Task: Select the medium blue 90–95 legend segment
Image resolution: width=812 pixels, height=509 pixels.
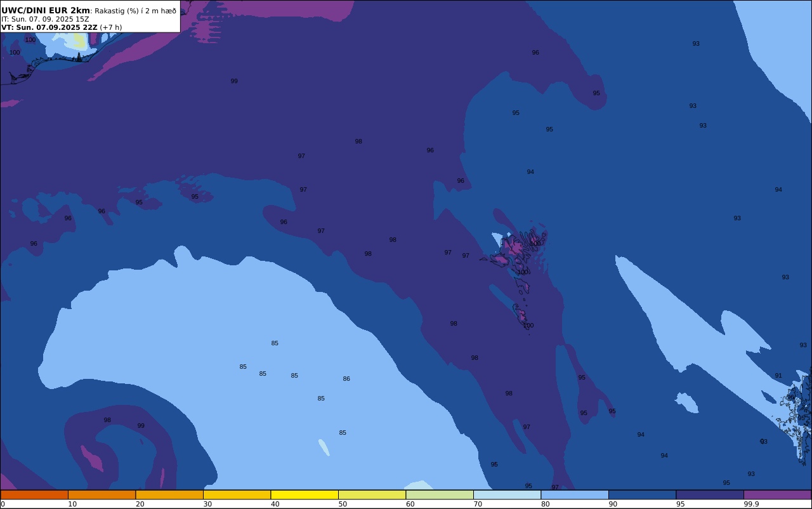Action: pos(642,494)
